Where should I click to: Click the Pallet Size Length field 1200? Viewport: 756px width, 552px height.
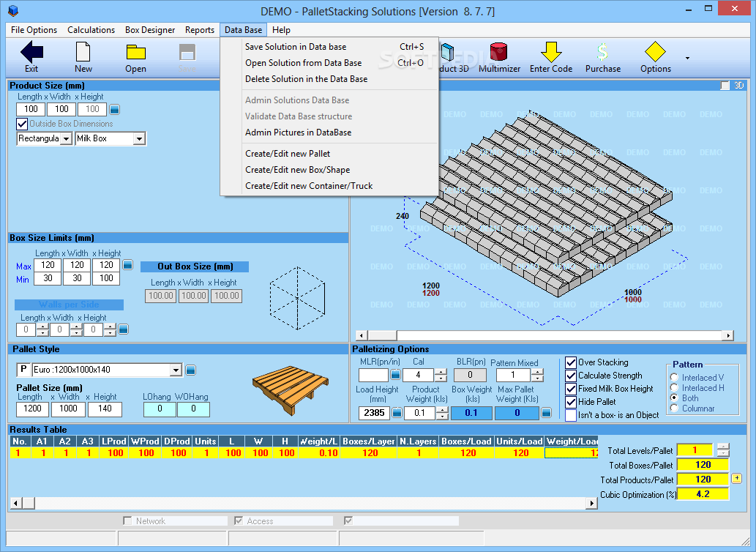coord(32,409)
